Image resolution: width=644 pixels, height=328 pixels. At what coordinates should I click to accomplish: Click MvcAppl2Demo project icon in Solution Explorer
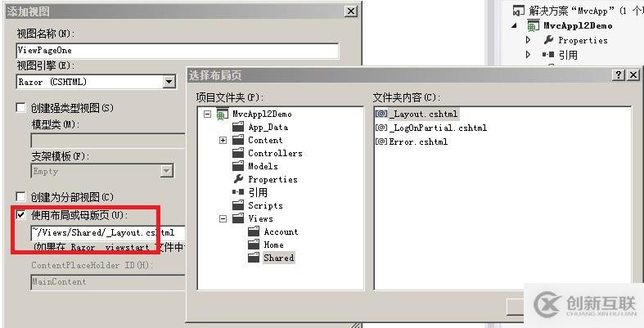click(x=533, y=25)
